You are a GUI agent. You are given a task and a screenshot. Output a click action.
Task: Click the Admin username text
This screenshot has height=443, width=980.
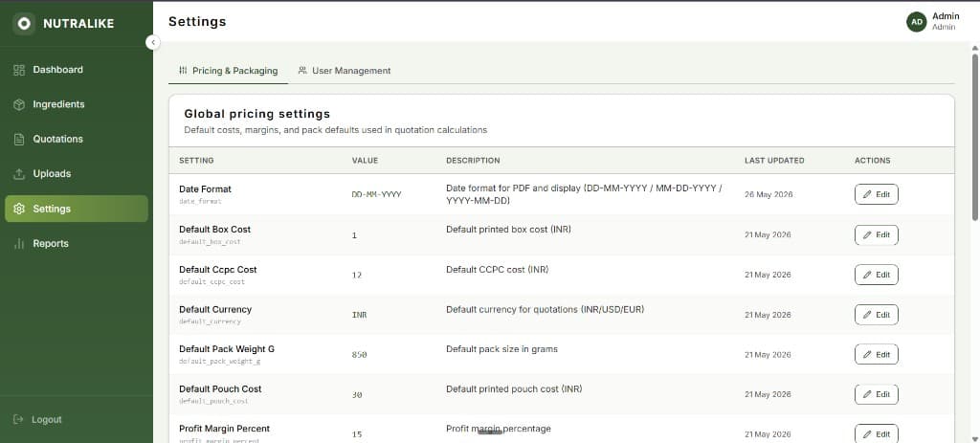coord(946,16)
